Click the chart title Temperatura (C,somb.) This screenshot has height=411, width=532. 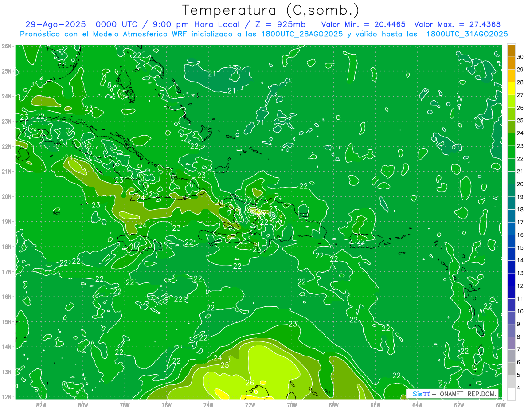[x=271, y=10]
